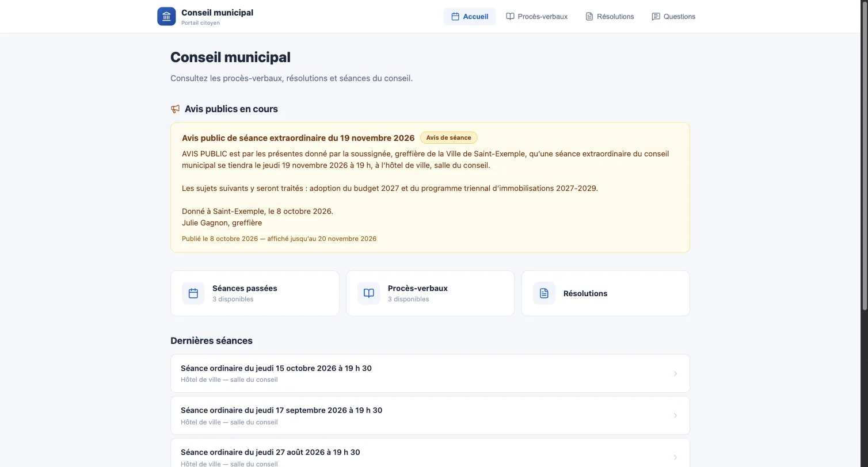Click the megaphone icon near Avis publics

tap(176, 109)
